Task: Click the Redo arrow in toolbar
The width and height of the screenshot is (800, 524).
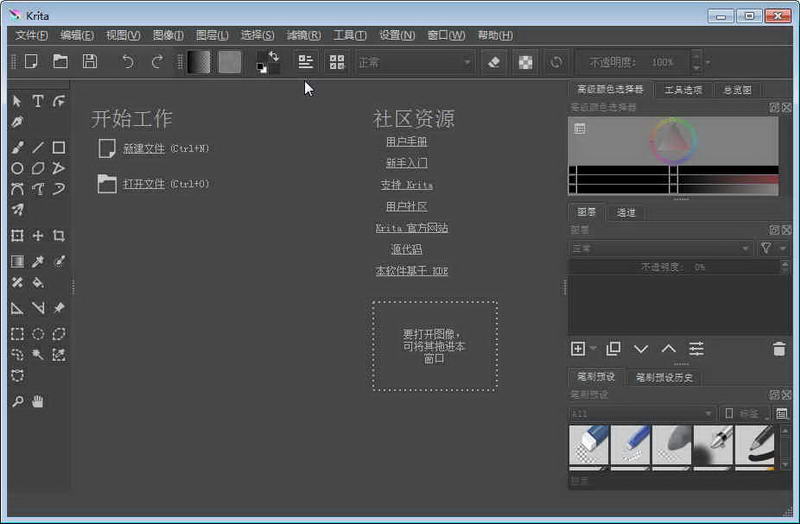Action: point(157,62)
